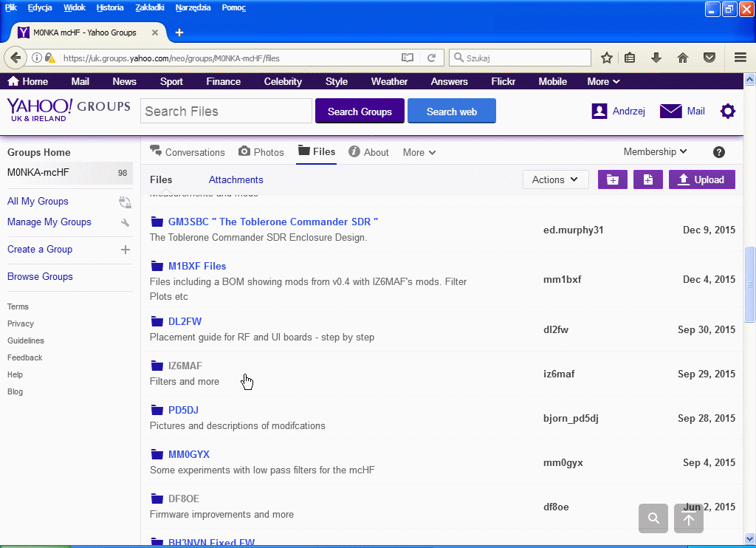Bookmark this page with star icon

606,58
